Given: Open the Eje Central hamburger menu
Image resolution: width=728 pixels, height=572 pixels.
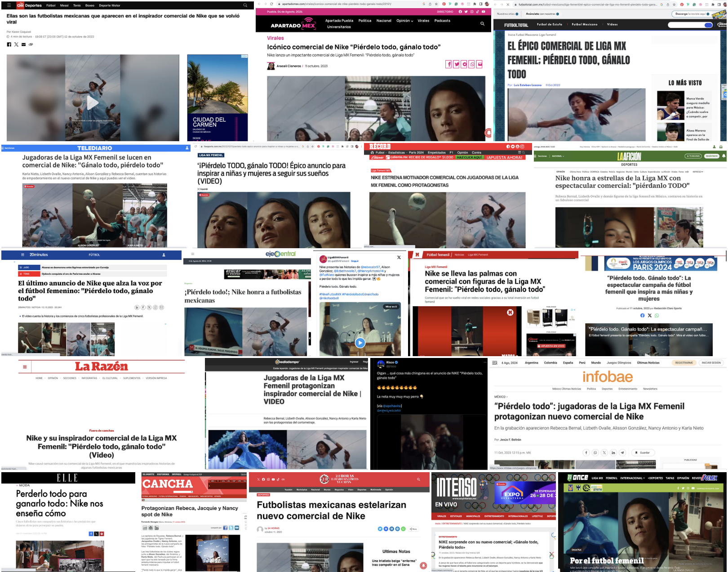Looking at the screenshot, I should [193, 254].
